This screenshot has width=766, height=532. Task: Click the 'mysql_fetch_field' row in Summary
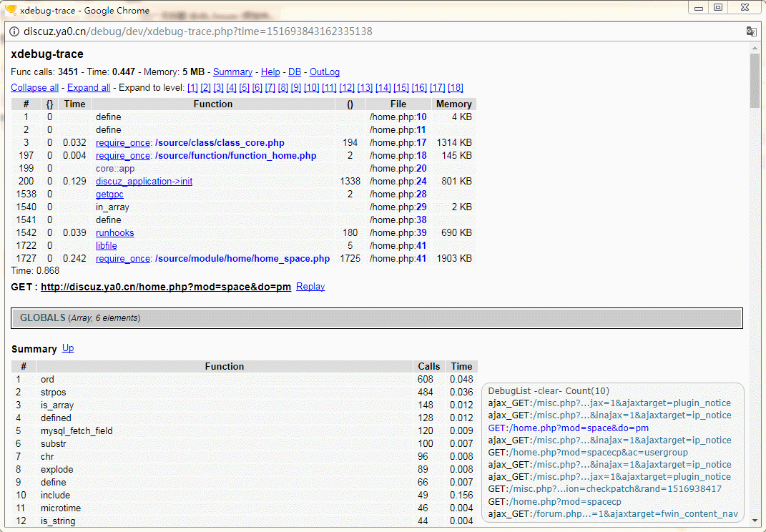245,431
